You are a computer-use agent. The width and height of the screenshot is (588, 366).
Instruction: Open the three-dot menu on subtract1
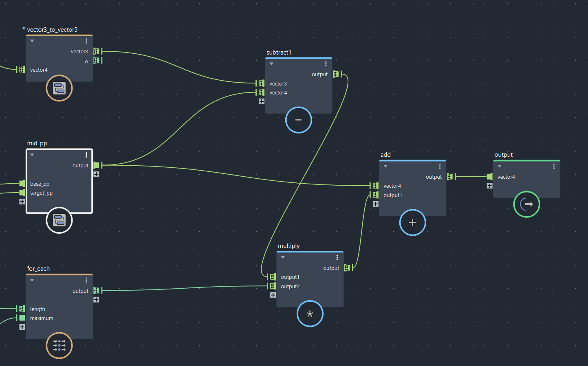pyautogui.click(x=326, y=64)
